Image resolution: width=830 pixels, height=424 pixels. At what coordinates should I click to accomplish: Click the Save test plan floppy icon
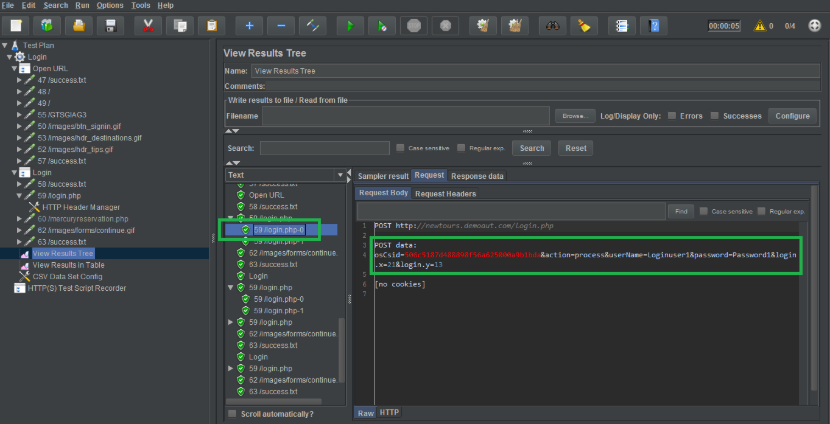pyautogui.click(x=111, y=25)
